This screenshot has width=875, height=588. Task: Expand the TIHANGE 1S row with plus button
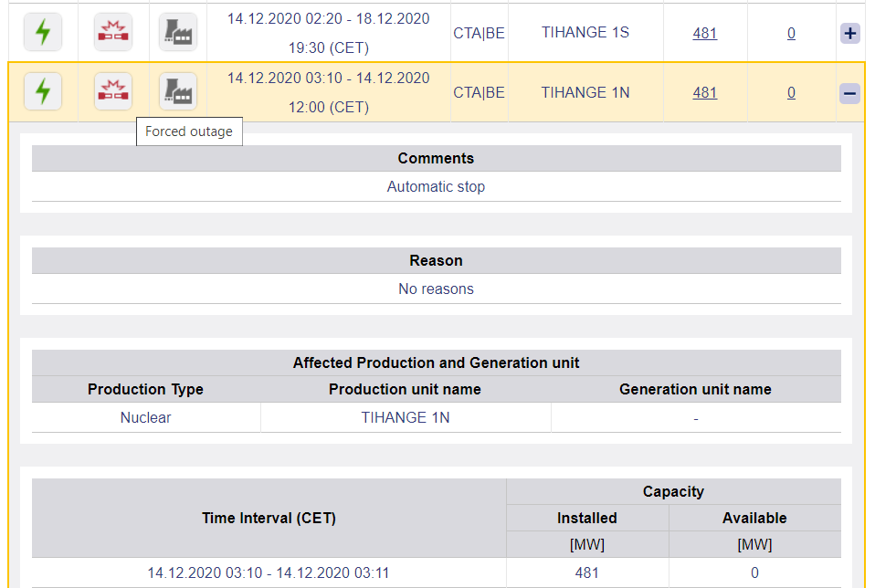click(x=849, y=34)
